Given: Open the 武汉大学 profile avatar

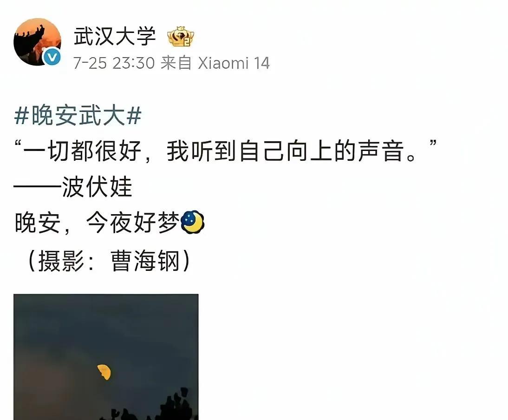Looking at the screenshot, I should 37,42.
